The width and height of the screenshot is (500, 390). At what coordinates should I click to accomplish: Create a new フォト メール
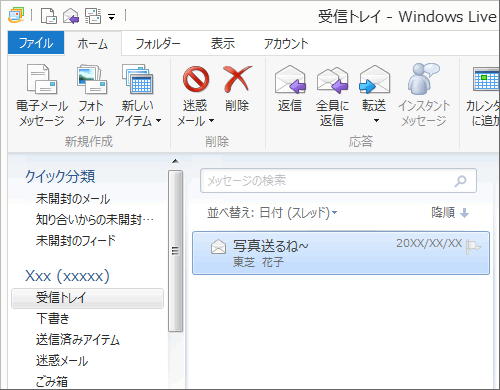91,96
